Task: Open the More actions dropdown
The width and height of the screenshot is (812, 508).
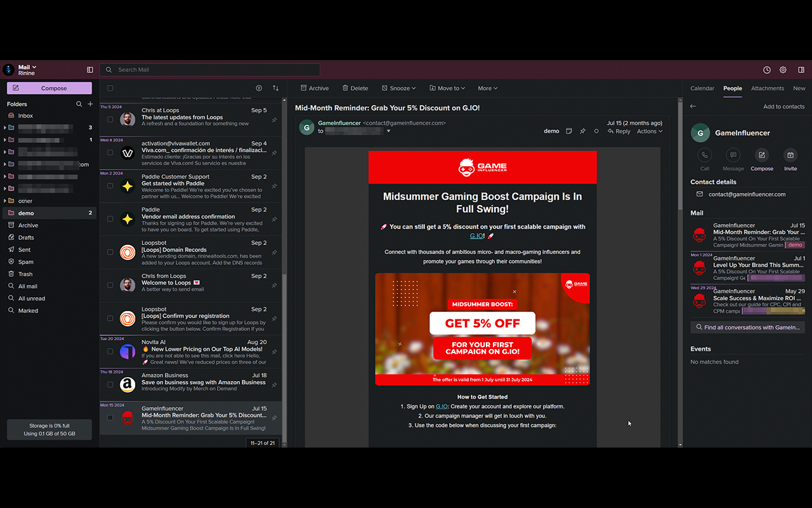Action: pyautogui.click(x=488, y=88)
